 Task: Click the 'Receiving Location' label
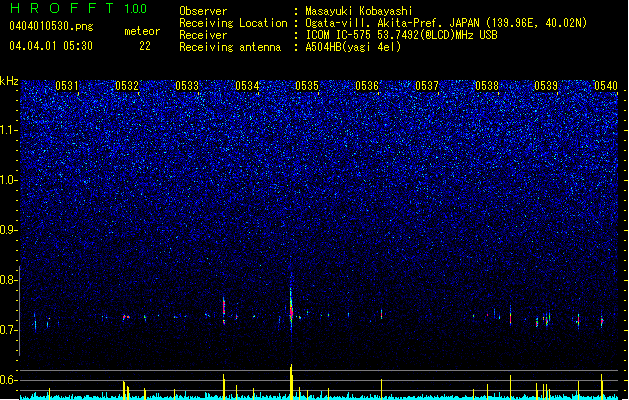pos(233,23)
